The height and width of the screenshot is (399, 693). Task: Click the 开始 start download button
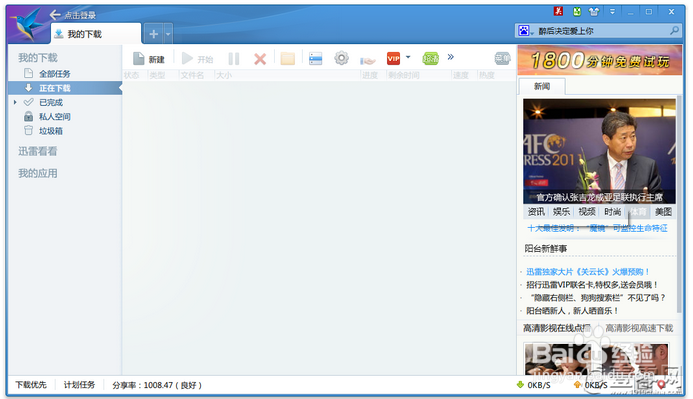tap(198, 58)
